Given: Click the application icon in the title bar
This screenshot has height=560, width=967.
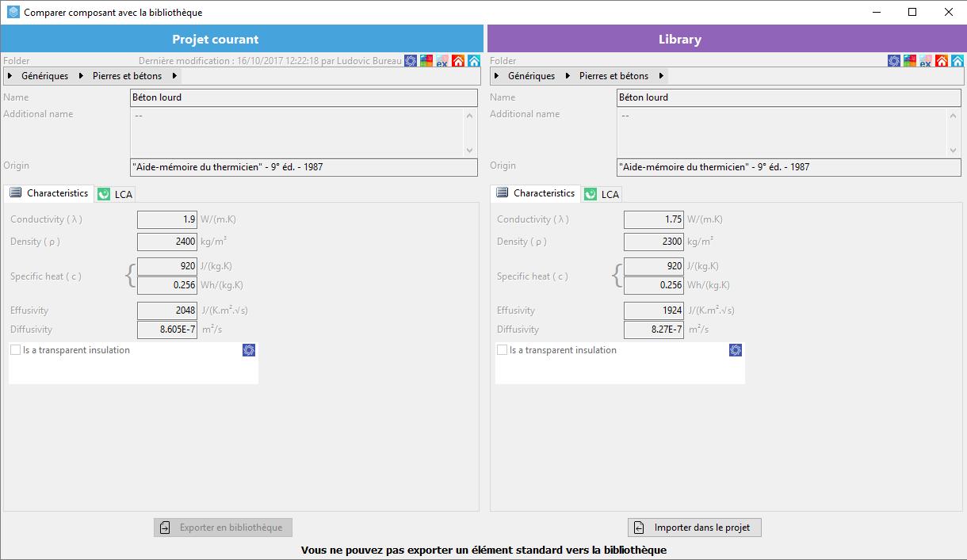Looking at the screenshot, I should [x=13, y=12].
